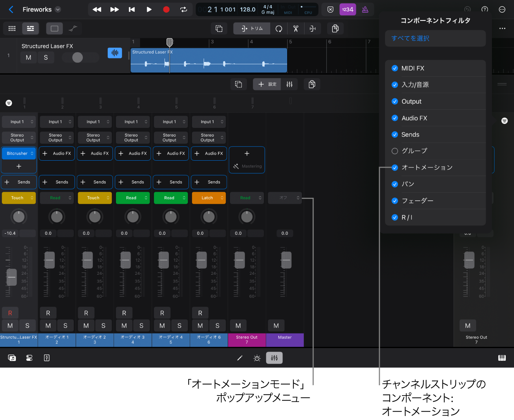Uncheck the MIDI FX filter checkbox
The height and width of the screenshot is (420, 514).
point(394,68)
